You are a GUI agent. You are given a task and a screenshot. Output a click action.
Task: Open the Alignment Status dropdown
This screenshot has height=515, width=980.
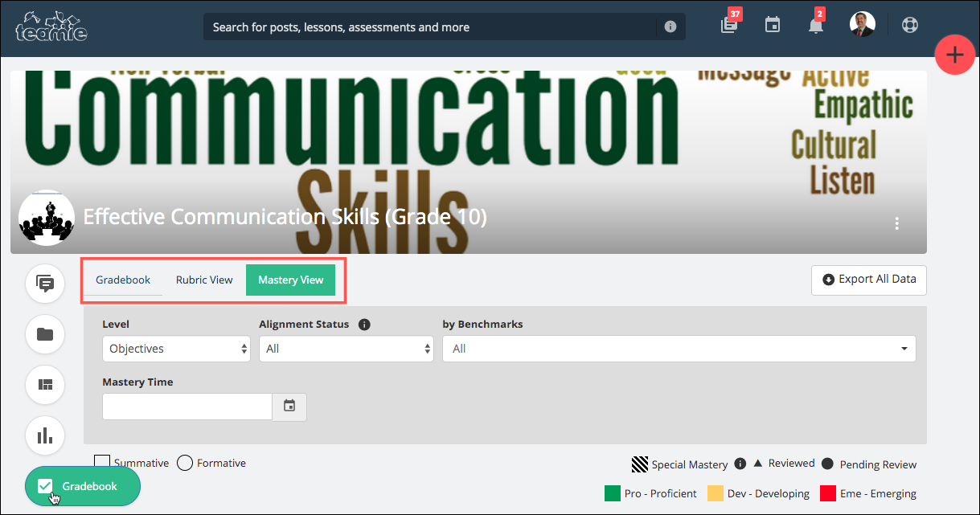point(346,349)
